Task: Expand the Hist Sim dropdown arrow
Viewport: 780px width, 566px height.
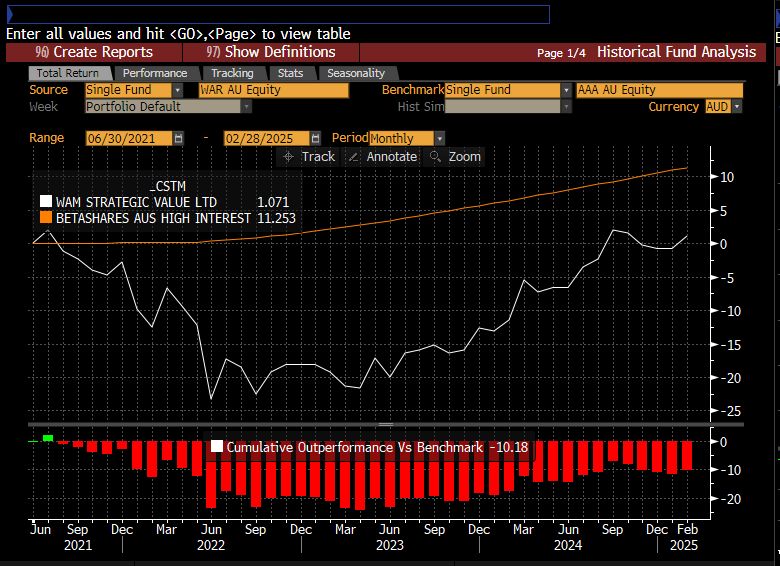Action: point(566,106)
